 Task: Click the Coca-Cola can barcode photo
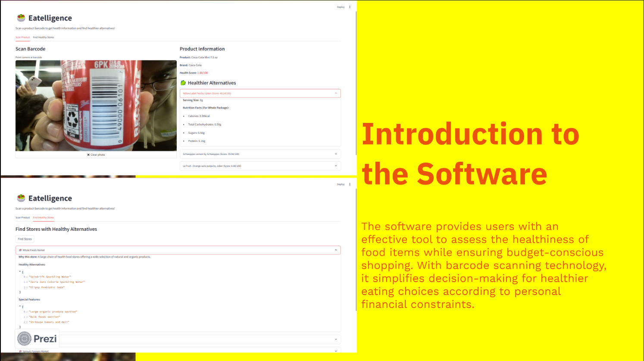(x=96, y=106)
